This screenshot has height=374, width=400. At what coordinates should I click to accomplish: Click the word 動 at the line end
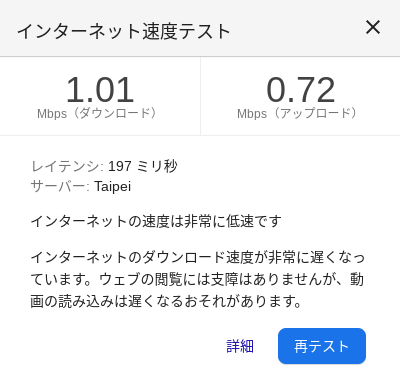click(x=357, y=279)
